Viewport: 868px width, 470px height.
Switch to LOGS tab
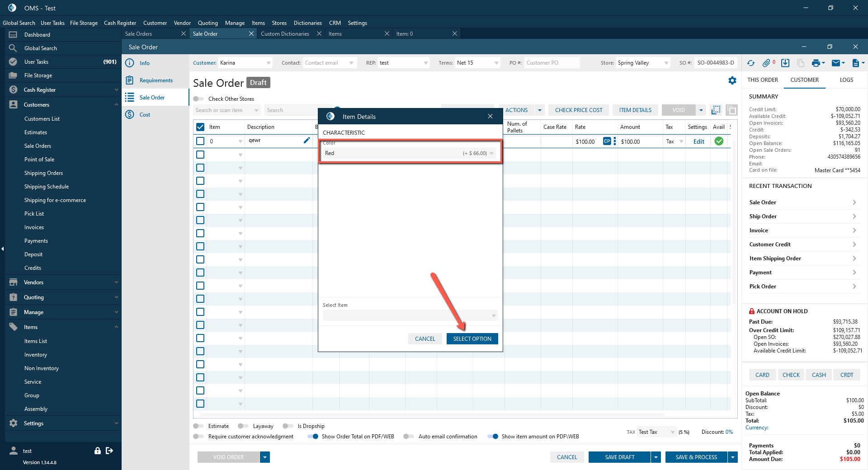click(x=846, y=80)
